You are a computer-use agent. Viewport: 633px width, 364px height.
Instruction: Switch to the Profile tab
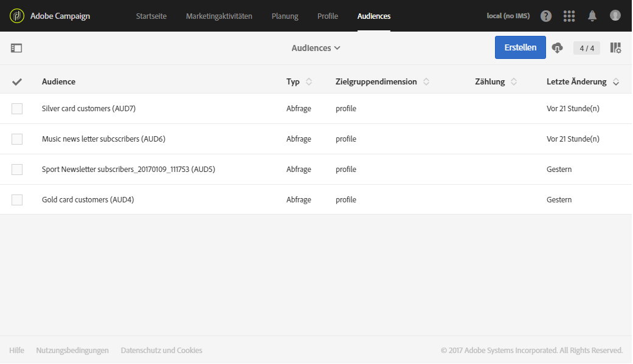click(x=328, y=16)
